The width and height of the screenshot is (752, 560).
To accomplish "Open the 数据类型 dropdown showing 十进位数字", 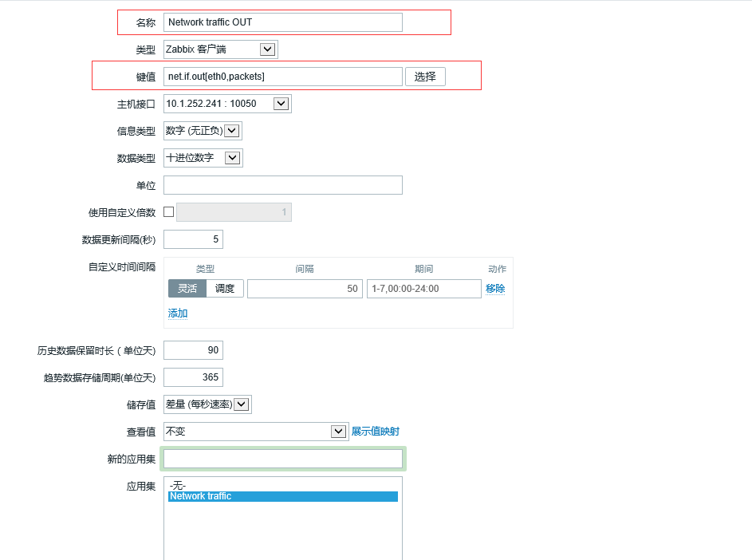I will pyautogui.click(x=203, y=158).
